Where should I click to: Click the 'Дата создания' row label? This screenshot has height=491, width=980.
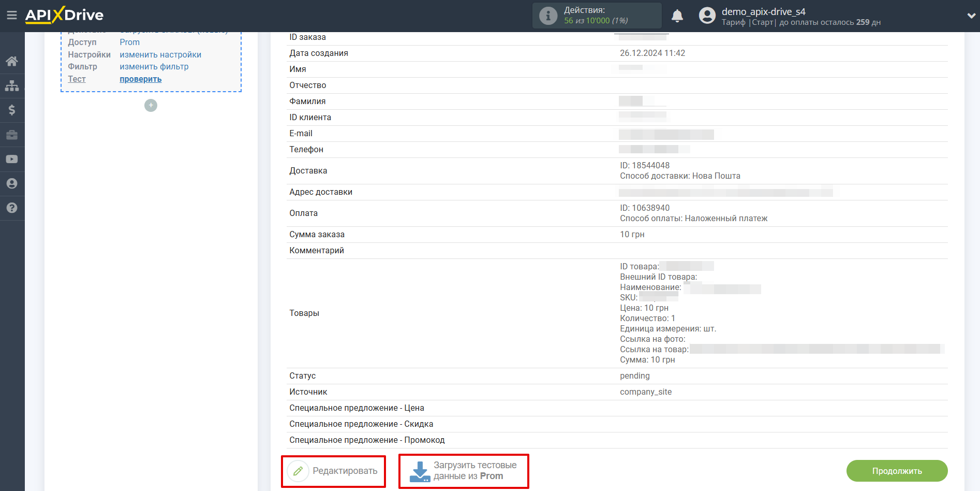coord(319,53)
